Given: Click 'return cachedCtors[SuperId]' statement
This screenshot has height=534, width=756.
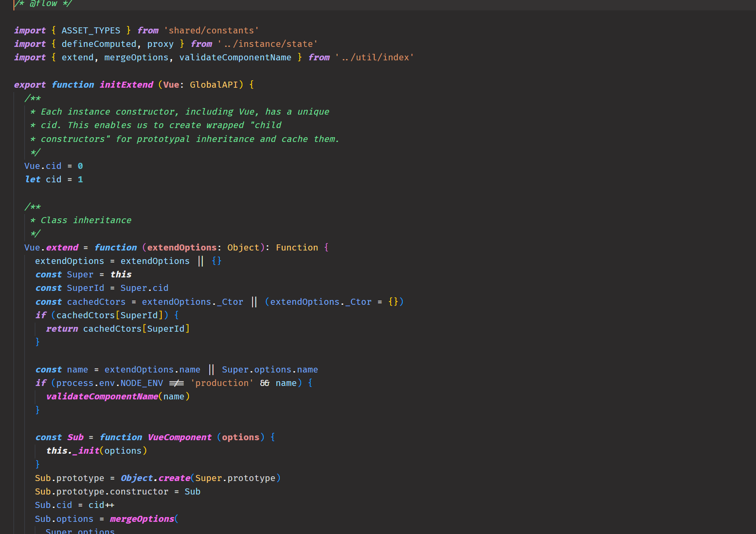Looking at the screenshot, I should click(x=118, y=329).
